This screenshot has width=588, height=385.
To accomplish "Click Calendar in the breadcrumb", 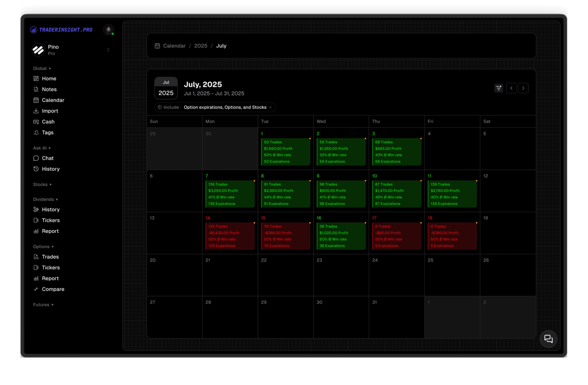I will (174, 46).
